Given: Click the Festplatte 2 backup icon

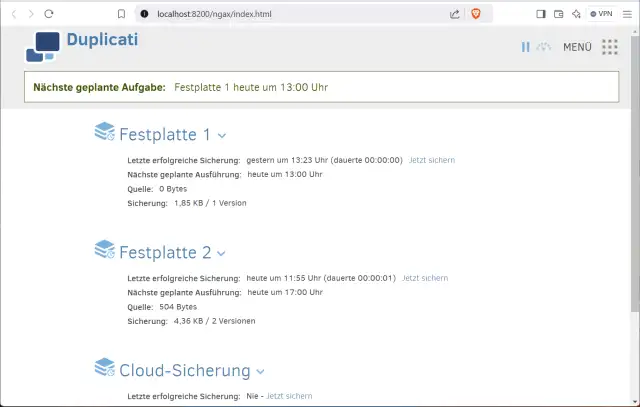Looking at the screenshot, I should coord(105,250).
